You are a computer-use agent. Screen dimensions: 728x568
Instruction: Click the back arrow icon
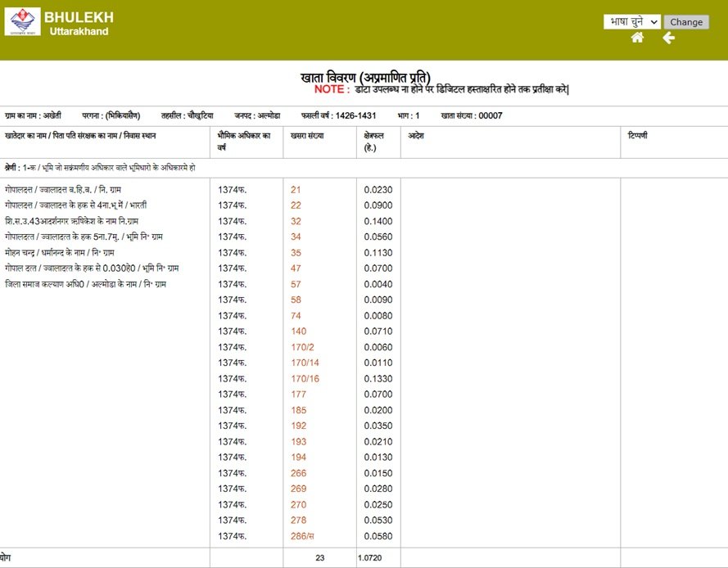pyautogui.click(x=669, y=38)
